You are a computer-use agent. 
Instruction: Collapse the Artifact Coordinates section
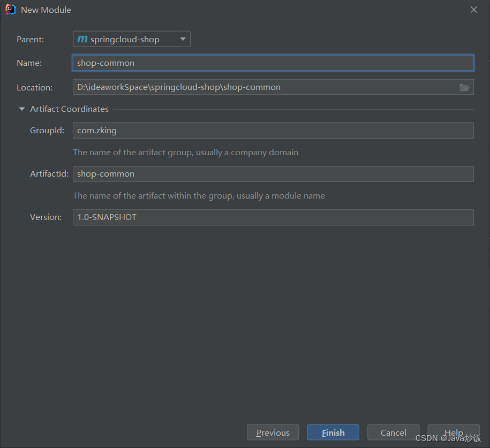[22, 109]
